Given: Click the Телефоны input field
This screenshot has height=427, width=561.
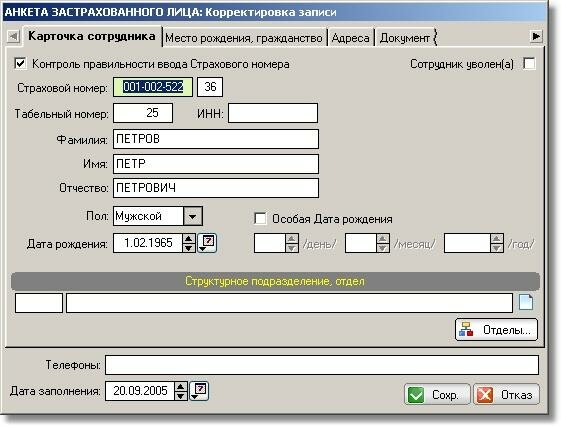Looking at the screenshot, I should [322, 365].
